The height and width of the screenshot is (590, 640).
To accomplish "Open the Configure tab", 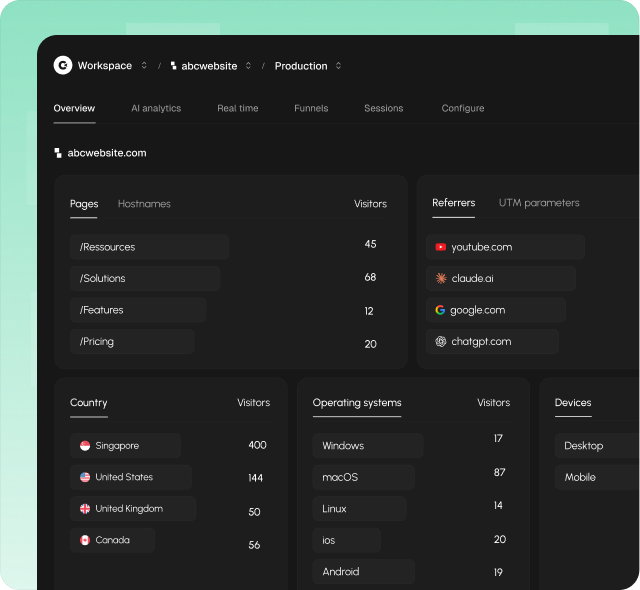I will coord(463,108).
